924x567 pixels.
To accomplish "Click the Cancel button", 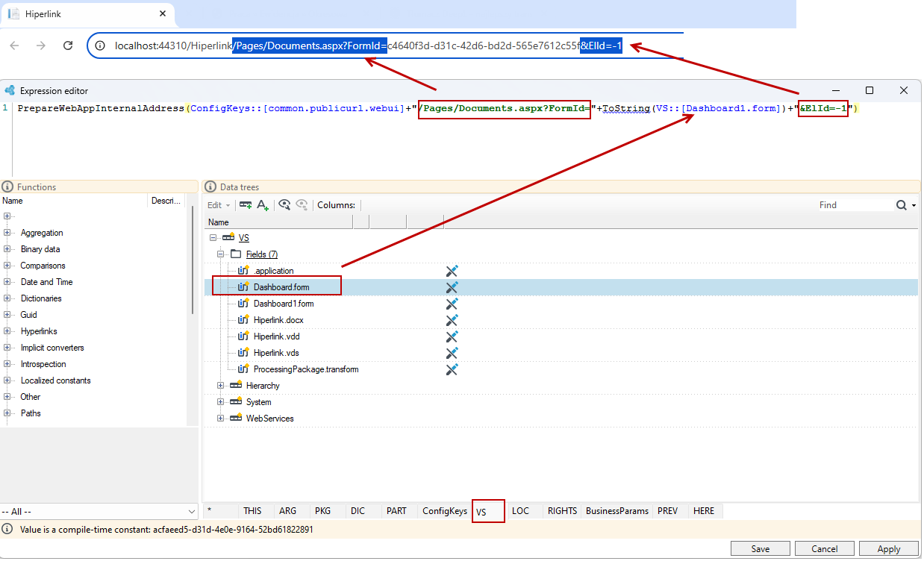I will [824, 549].
